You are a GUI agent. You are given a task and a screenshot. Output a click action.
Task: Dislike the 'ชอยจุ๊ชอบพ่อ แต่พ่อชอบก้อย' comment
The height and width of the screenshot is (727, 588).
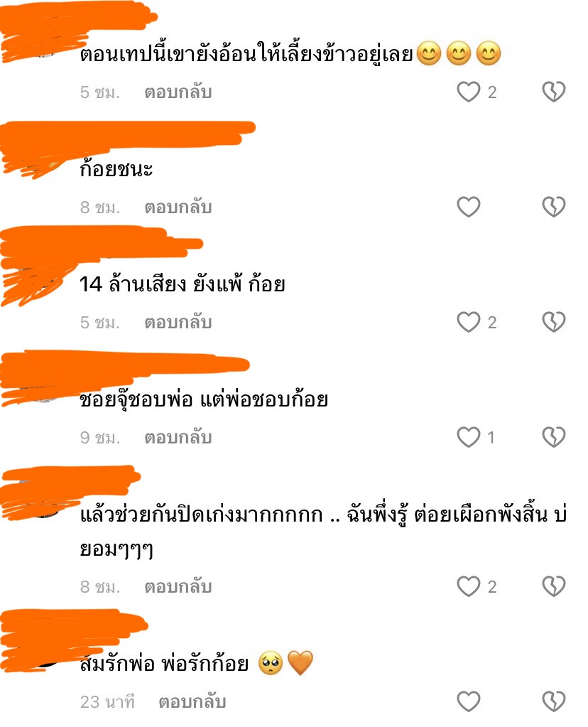[x=554, y=437]
